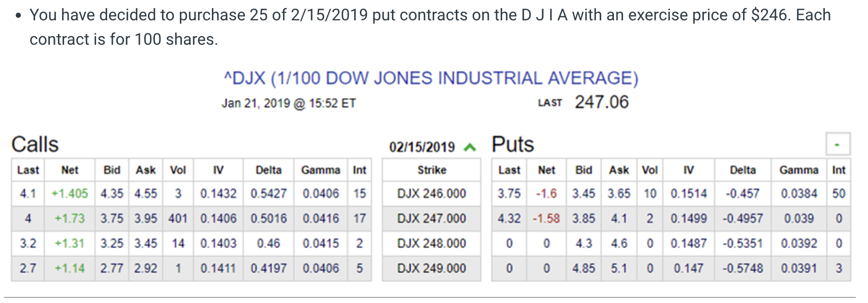Click the DJX 248.000 strike cell
The width and height of the screenshot is (868, 303).
tap(431, 244)
